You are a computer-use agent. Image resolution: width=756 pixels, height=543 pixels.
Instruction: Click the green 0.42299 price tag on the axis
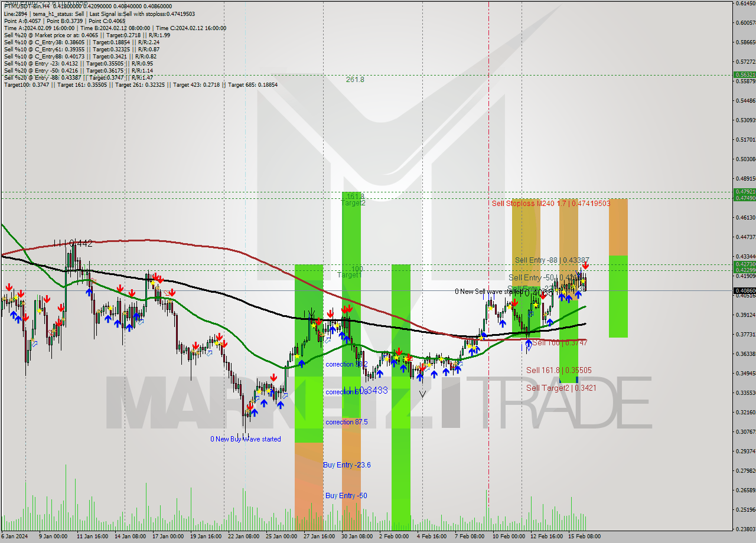744,270
